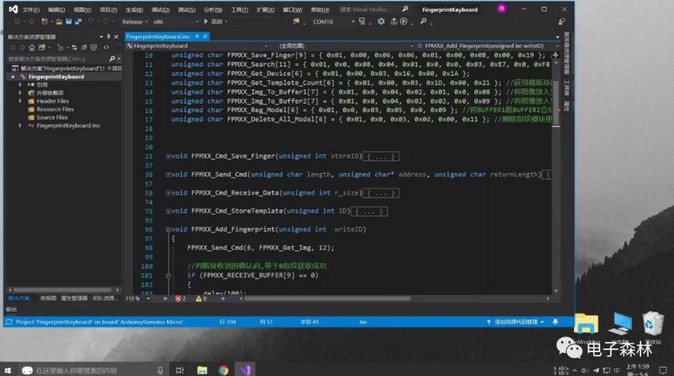
Task: Click the notification bell in status bar
Action: tap(555, 321)
